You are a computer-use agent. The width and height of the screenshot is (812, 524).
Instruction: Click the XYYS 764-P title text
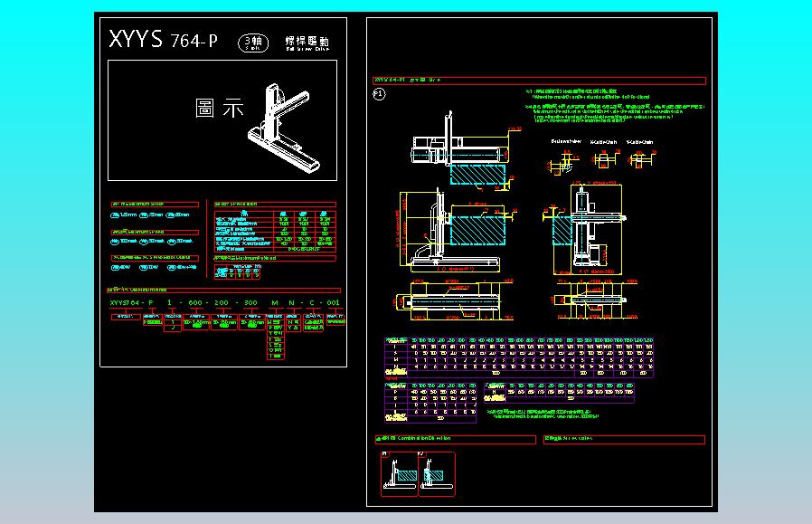tap(163, 41)
